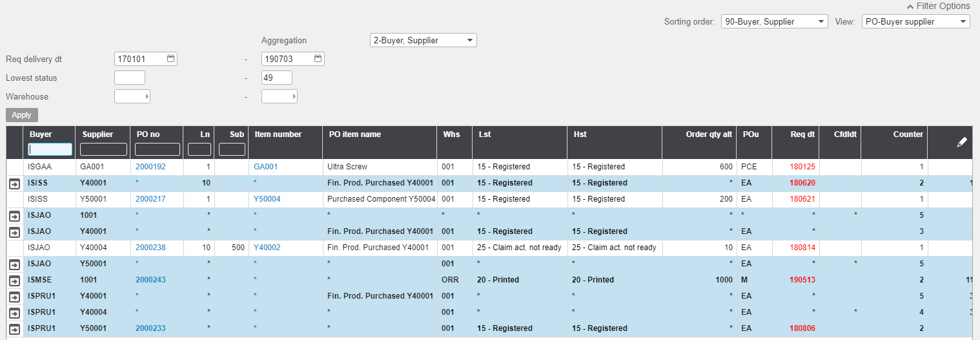Open the Aggregation dropdown
The image size is (980, 340).
pyautogui.click(x=423, y=40)
